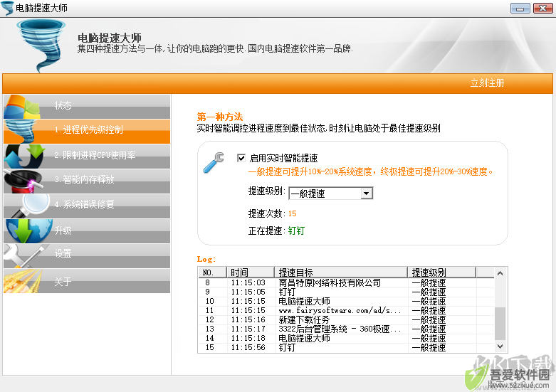Click 提速次数 value 15
Screen dimensions: 556x392
pyautogui.click(x=292, y=213)
